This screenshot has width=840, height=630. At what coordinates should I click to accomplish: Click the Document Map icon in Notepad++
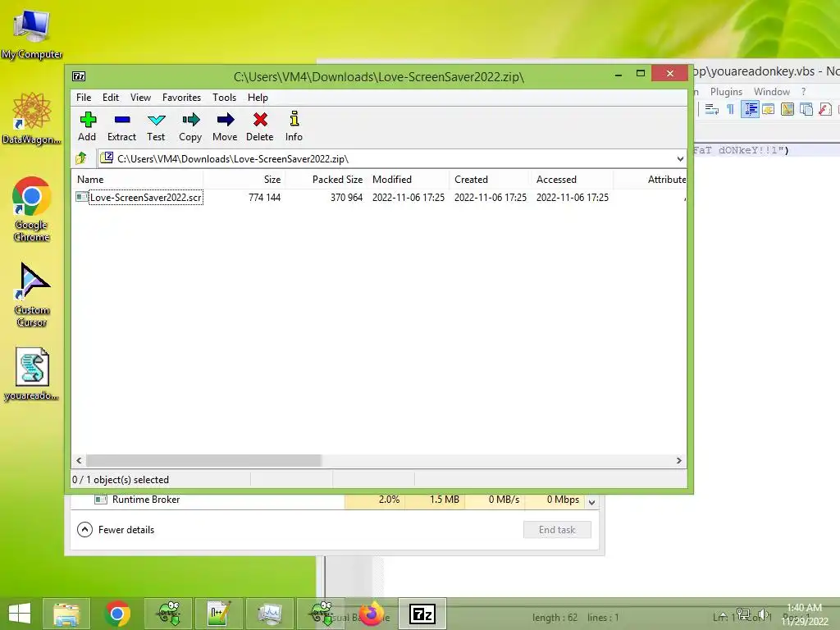[x=787, y=109]
